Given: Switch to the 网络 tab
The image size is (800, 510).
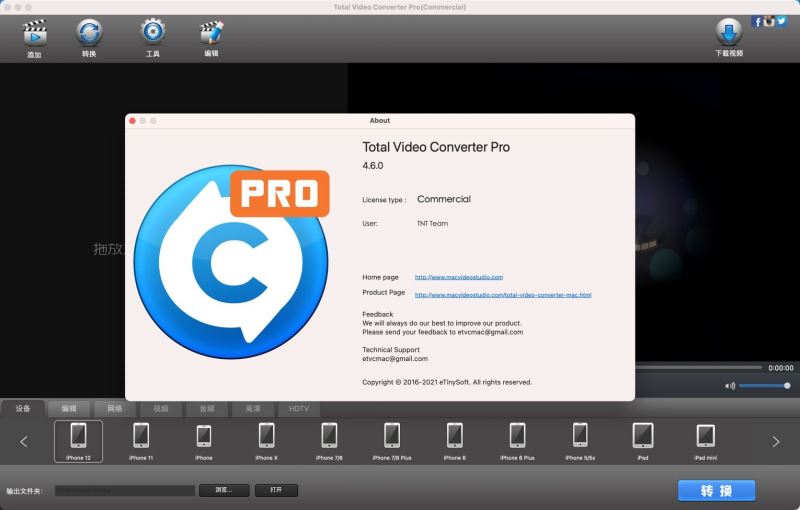Looking at the screenshot, I should click(x=115, y=409).
